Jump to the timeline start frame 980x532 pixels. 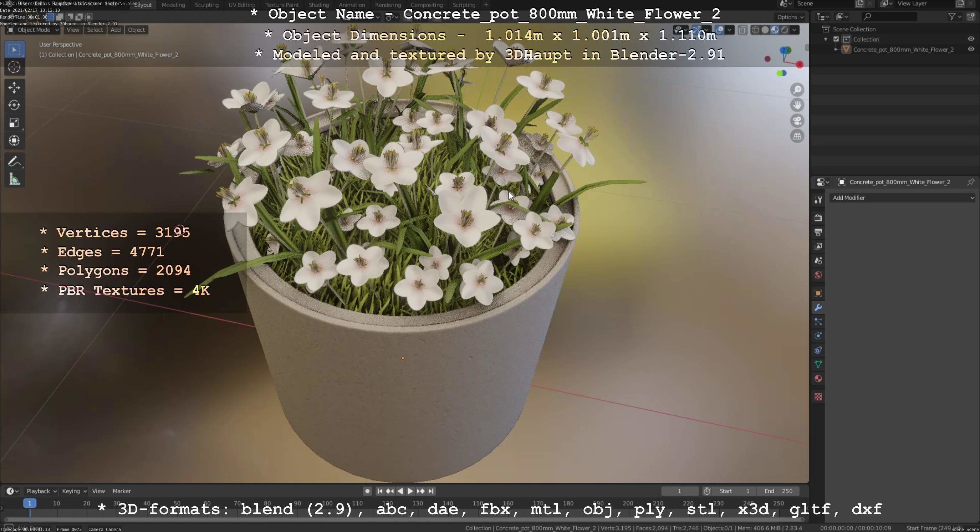point(380,491)
